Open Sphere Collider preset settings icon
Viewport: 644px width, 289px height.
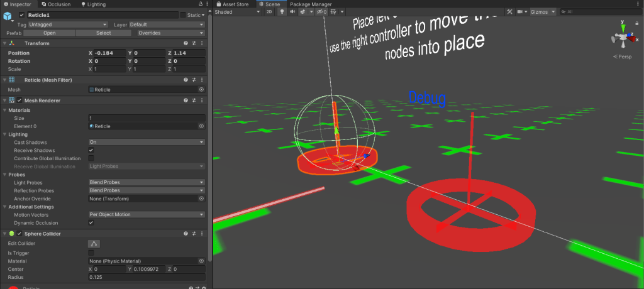pyautogui.click(x=194, y=234)
